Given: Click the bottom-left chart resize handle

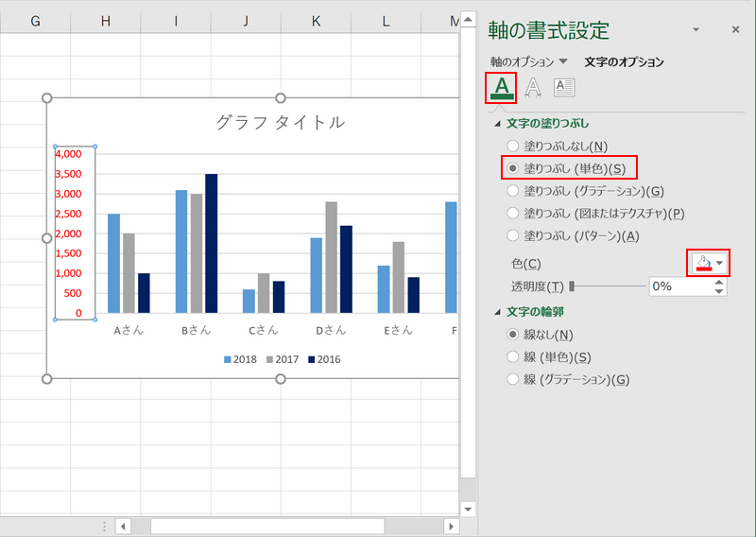Looking at the screenshot, I should (x=46, y=379).
